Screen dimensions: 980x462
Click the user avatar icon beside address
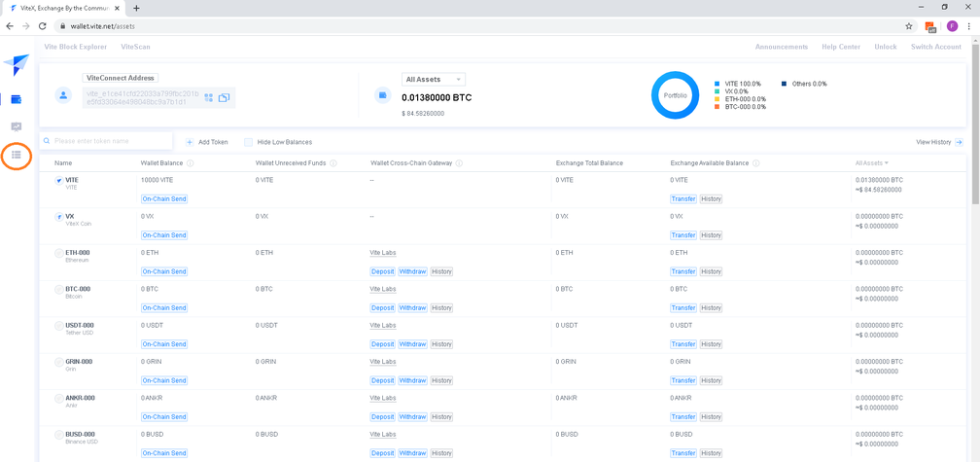(62, 95)
